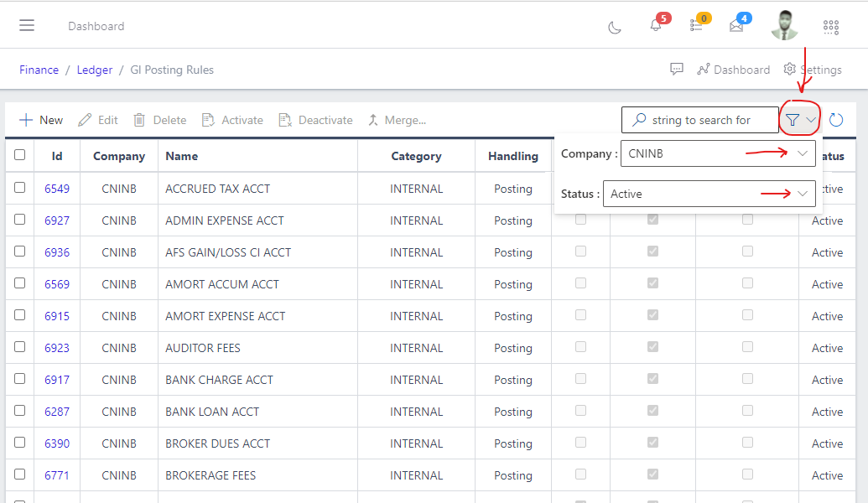Check the BANK LOAN ACCT row checkbox
The height and width of the screenshot is (503, 868).
[18, 411]
